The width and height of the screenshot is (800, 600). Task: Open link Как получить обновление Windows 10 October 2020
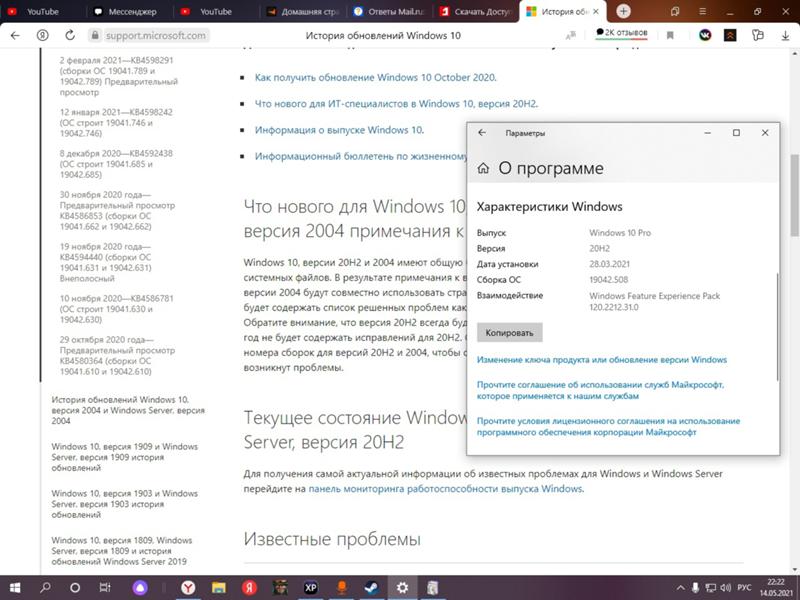376,78
